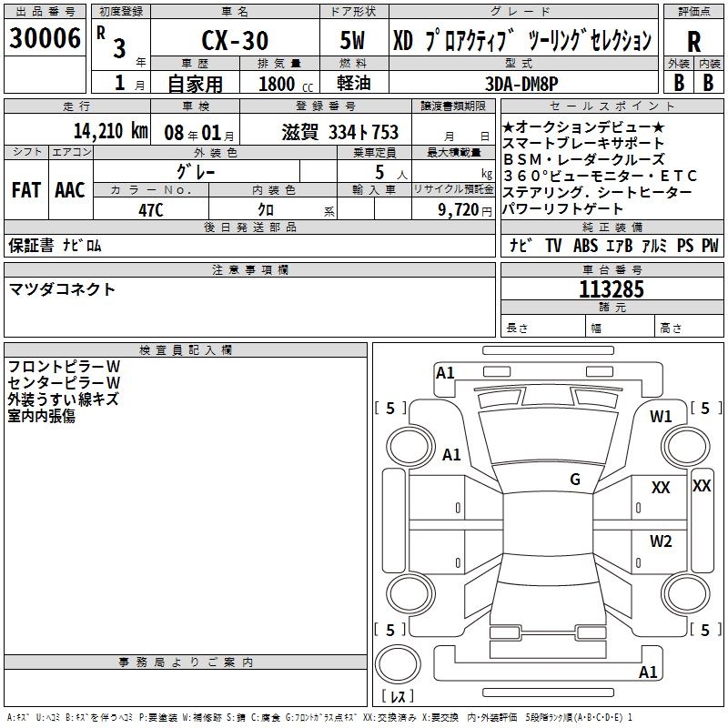
Task: Click the スマートブレーキサポート sales point line
Action: (x=583, y=144)
